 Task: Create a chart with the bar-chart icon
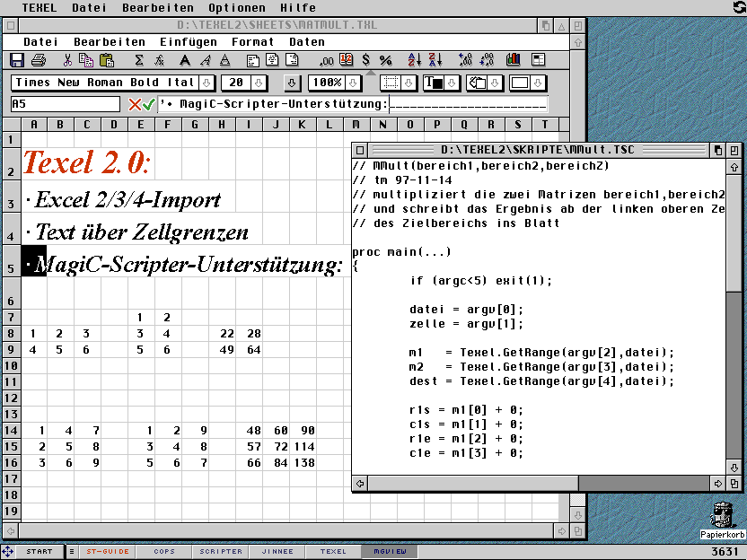(513, 60)
